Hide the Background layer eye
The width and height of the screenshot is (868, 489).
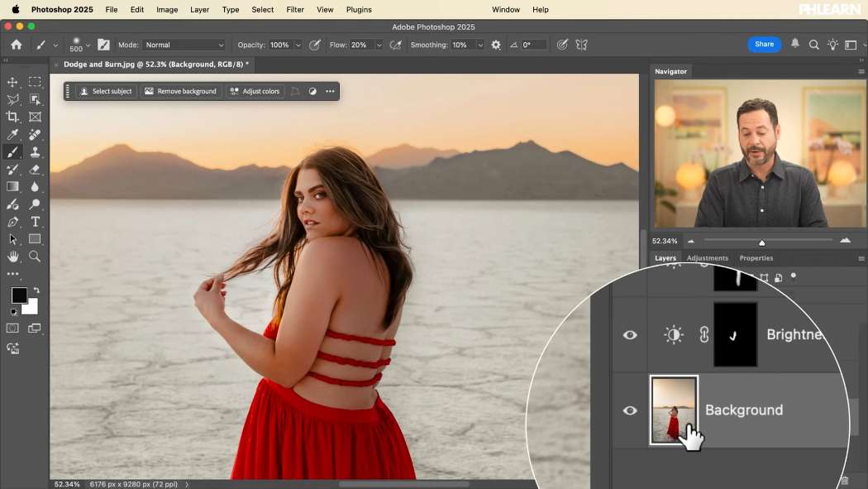coord(630,410)
